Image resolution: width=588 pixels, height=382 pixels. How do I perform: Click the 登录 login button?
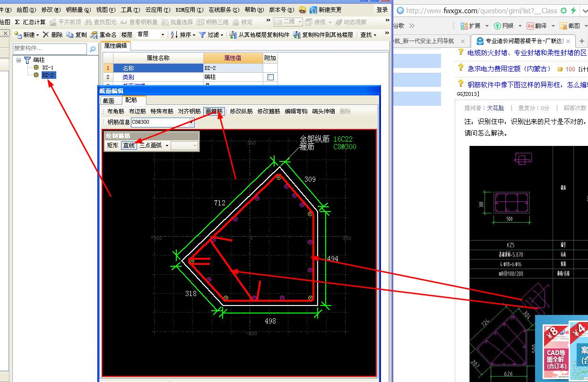pos(382,10)
